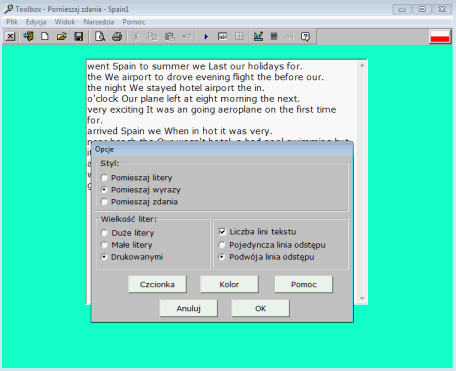This screenshot has height=371, width=456.
Task: Click the Polish flag language icon
Action: (x=440, y=37)
